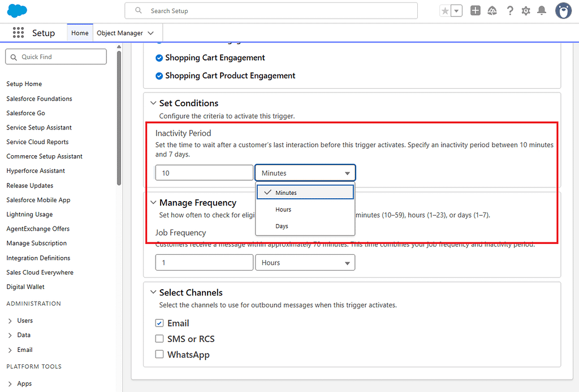This screenshot has width=579, height=392.
Task: Open the favorites list dropdown arrow
Action: (457, 11)
